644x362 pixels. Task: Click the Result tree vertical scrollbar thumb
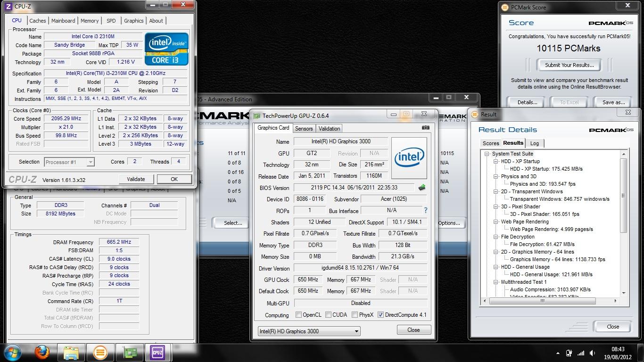(624, 196)
